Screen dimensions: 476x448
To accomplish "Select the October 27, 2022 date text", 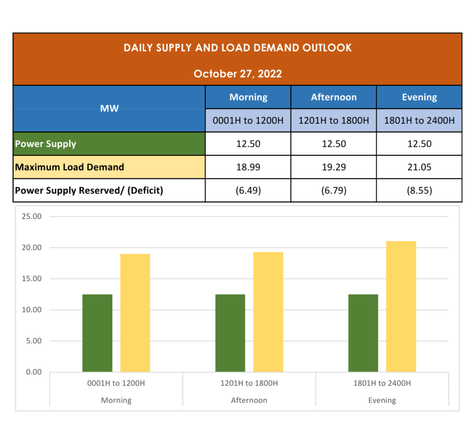I will (238, 74).
